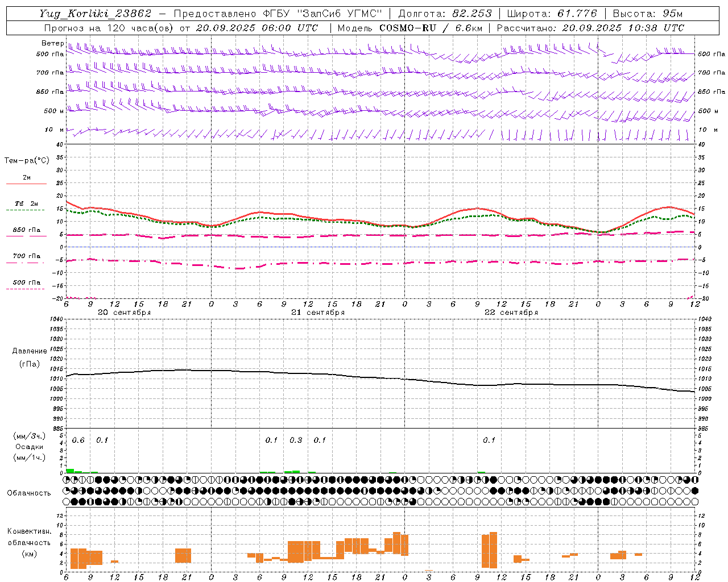728x582 pixels.
Task: Click the (мм/3ч.) precipitation unit label
Action: tap(30, 436)
